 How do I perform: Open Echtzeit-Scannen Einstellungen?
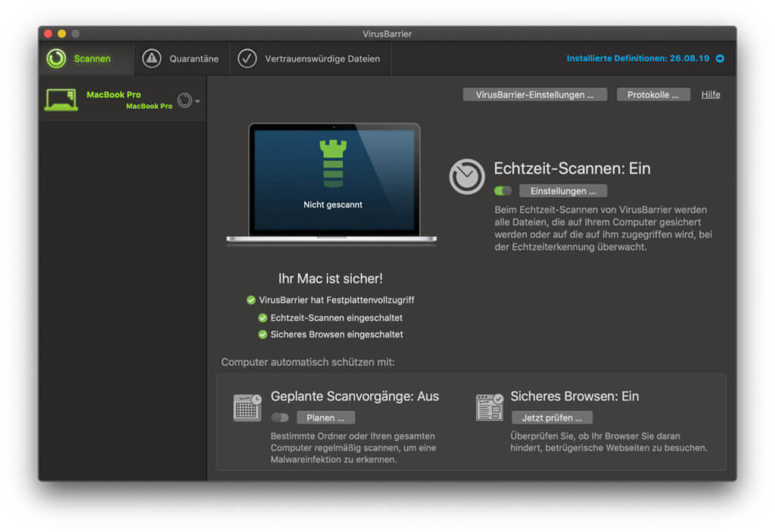(x=563, y=191)
